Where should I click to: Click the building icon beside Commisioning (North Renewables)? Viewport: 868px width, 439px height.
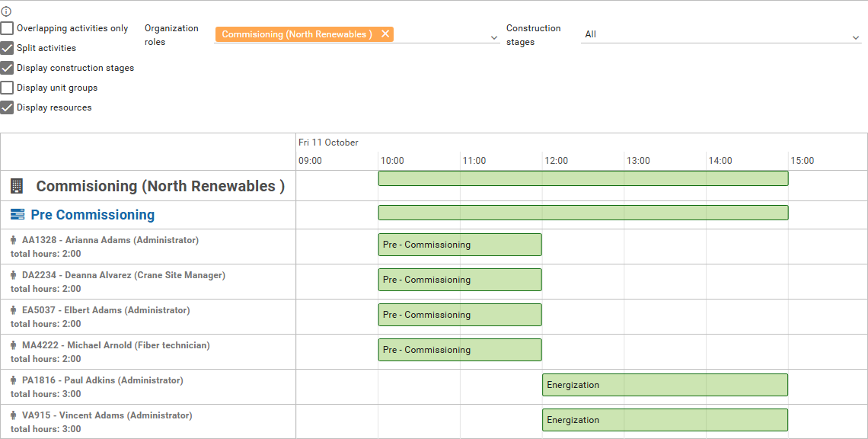click(x=17, y=186)
